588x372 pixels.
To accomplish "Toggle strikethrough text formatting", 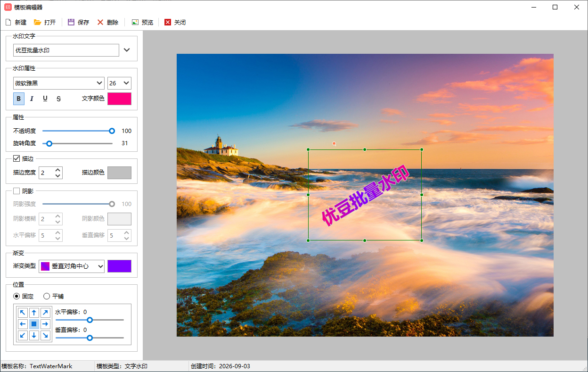I will click(x=58, y=99).
